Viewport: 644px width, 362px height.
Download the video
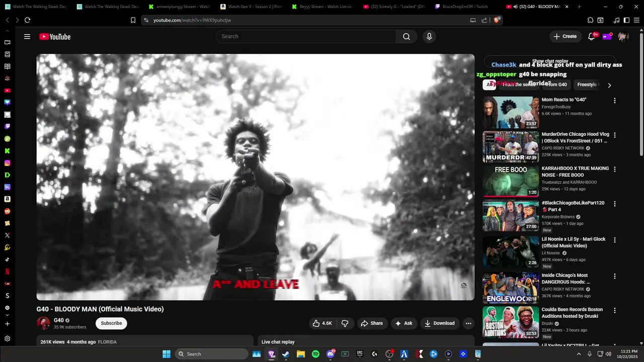click(439, 323)
